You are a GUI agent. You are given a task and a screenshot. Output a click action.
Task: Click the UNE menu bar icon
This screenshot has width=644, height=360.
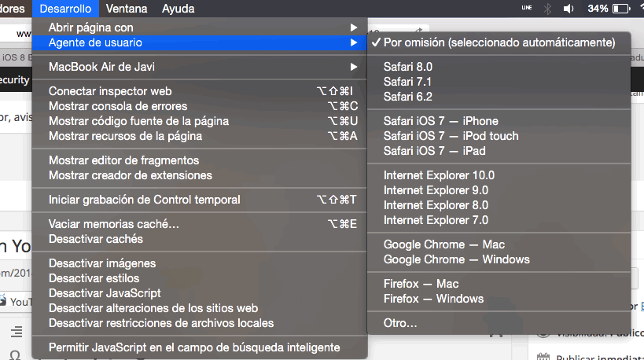tap(527, 8)
